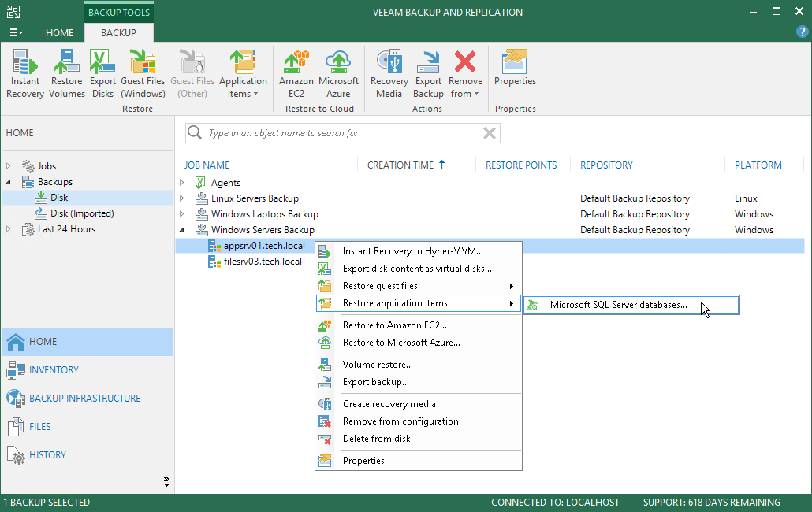Viewport: 812px width, 512px height.
Task: Click the Microsoft Azure restore icon
Action: point(338,73)
